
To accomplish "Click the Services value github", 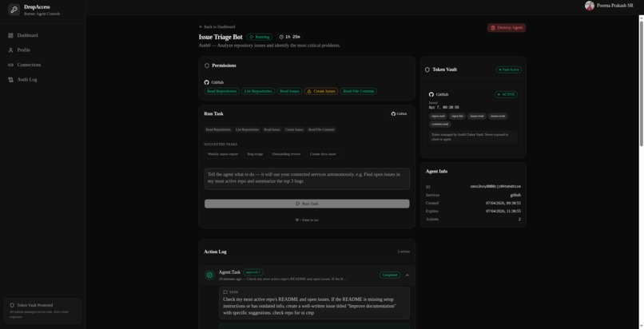I will pyautogui.click(x=515, y=196).
